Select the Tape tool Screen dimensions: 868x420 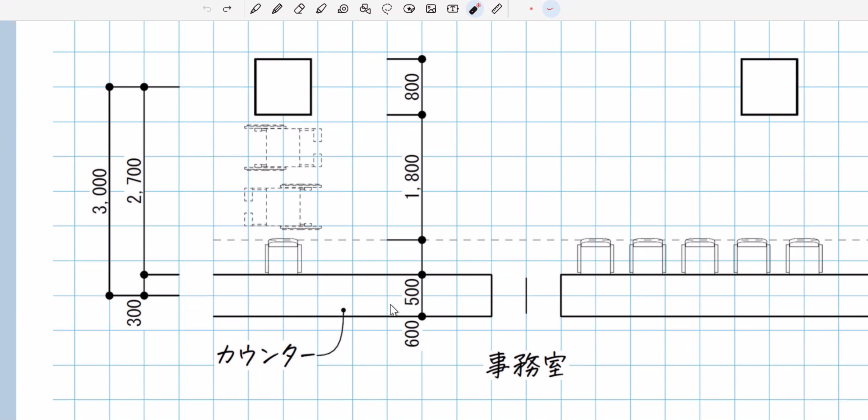(343, 9)
